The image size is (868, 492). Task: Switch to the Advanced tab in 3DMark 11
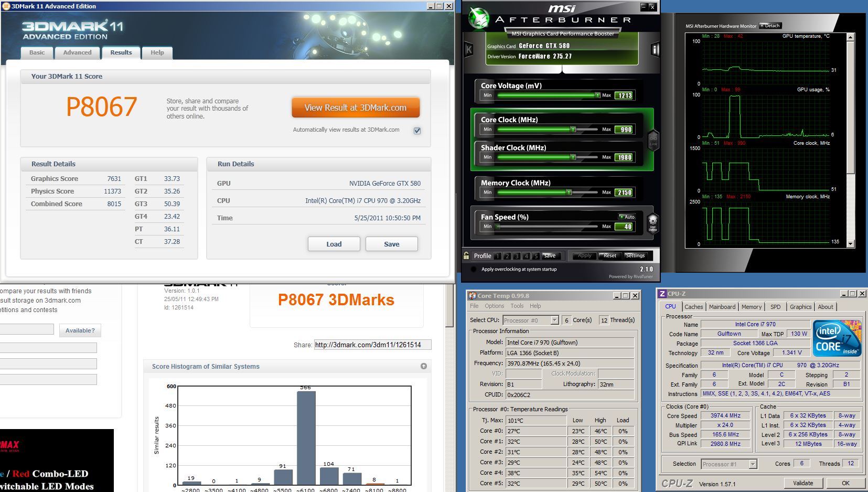click(77, 52)
